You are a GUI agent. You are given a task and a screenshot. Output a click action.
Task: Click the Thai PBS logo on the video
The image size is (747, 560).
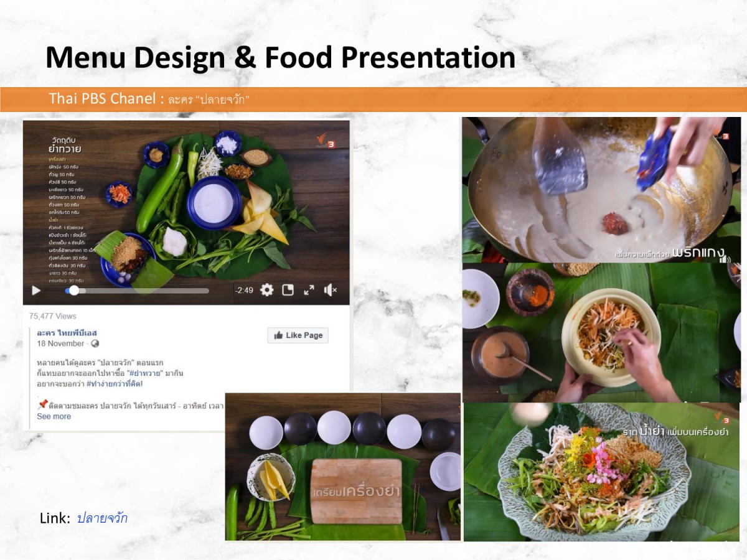pos(327,141)
